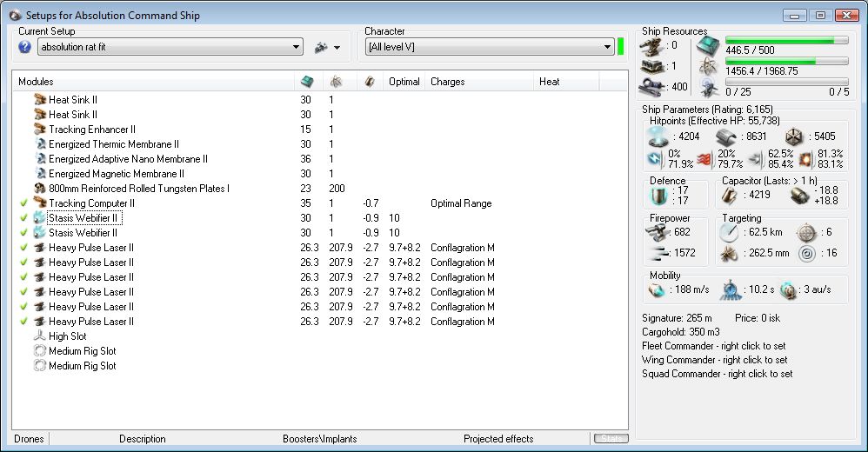Sort by the Charges column header
This screenshot has width=868, height=452.
479,82
